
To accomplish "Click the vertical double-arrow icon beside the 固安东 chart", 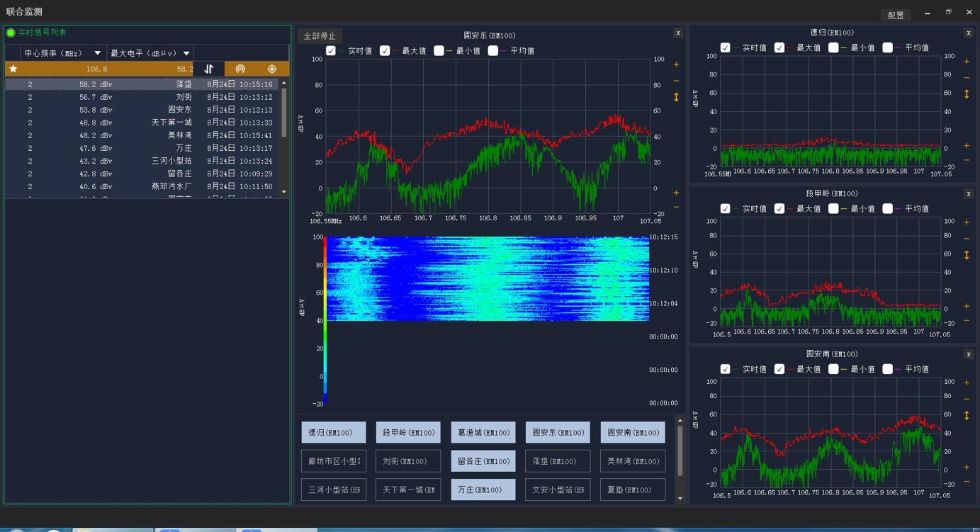I will tap(676, 97).
